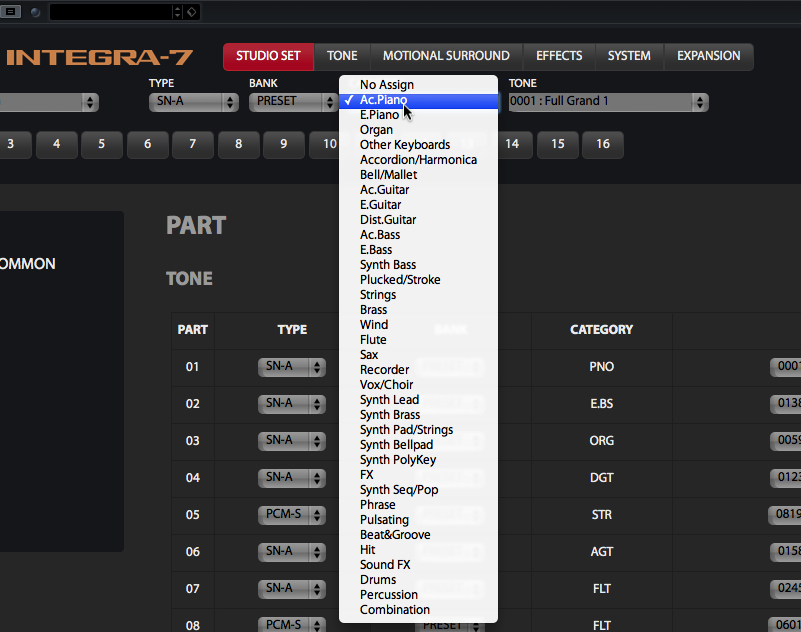This screenshot has height=632, width=801.
Task: Switch to the TONE tab
Action: point(342,56)
